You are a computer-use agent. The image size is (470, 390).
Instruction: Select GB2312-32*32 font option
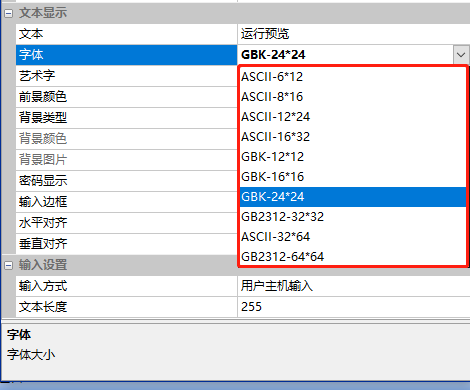point(353,217)
